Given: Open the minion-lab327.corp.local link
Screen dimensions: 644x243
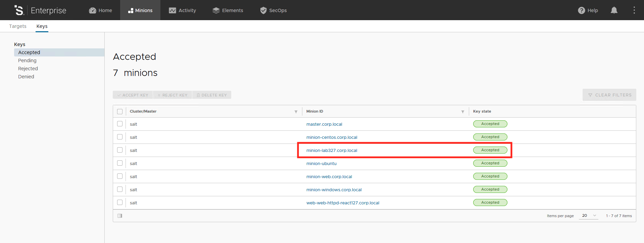Looking at the screenshot, I should pyautogui.click(x=332, y=151).
